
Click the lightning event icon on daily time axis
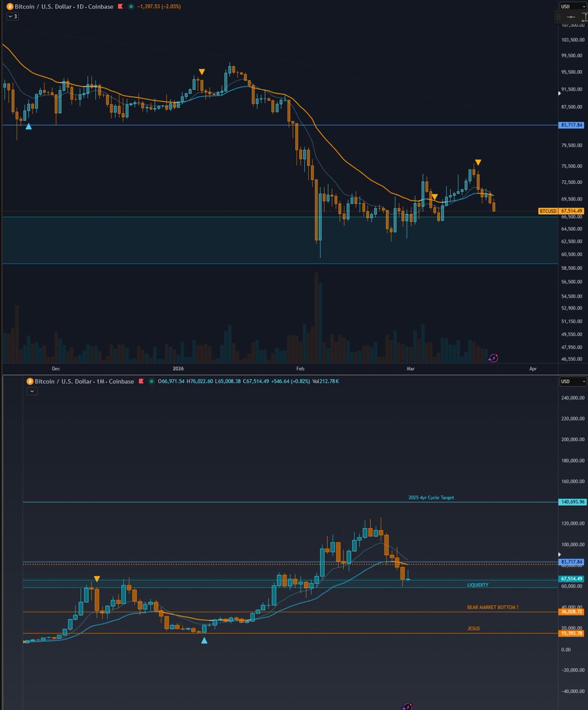pyautogui.click(x=493, y=358)
